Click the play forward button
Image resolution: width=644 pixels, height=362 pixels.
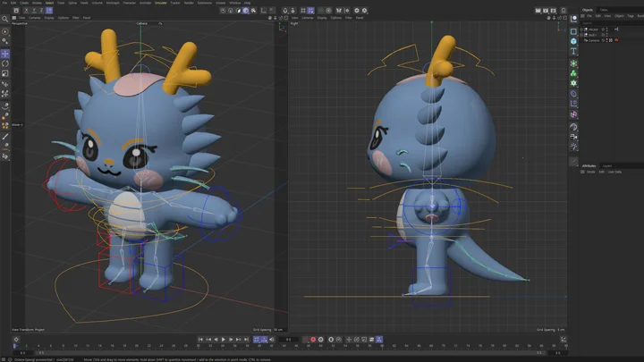(x=223, y=340)
